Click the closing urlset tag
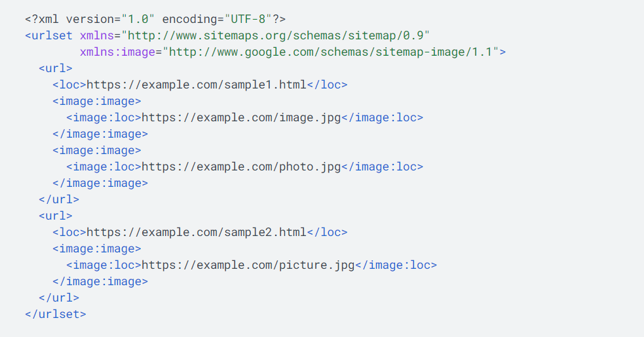The height and width of the screenshot is (337, 644). (56, 314)
